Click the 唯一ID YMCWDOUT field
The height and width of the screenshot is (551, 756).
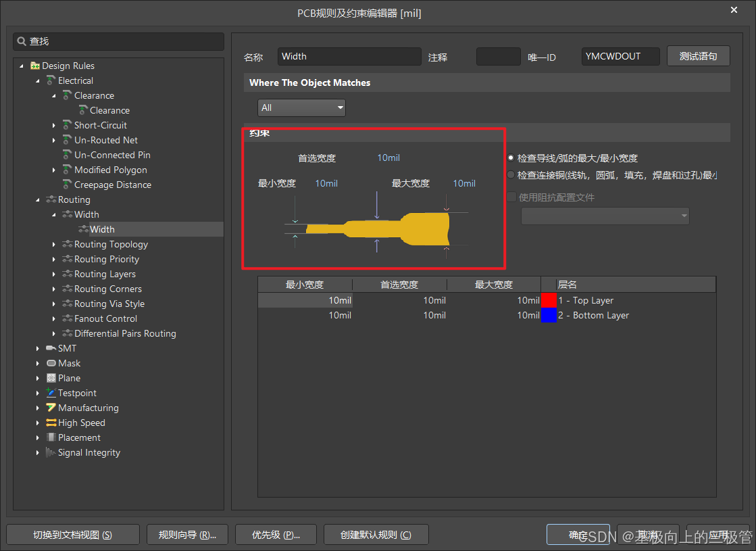pyautogui.click(x=620, y=56)
